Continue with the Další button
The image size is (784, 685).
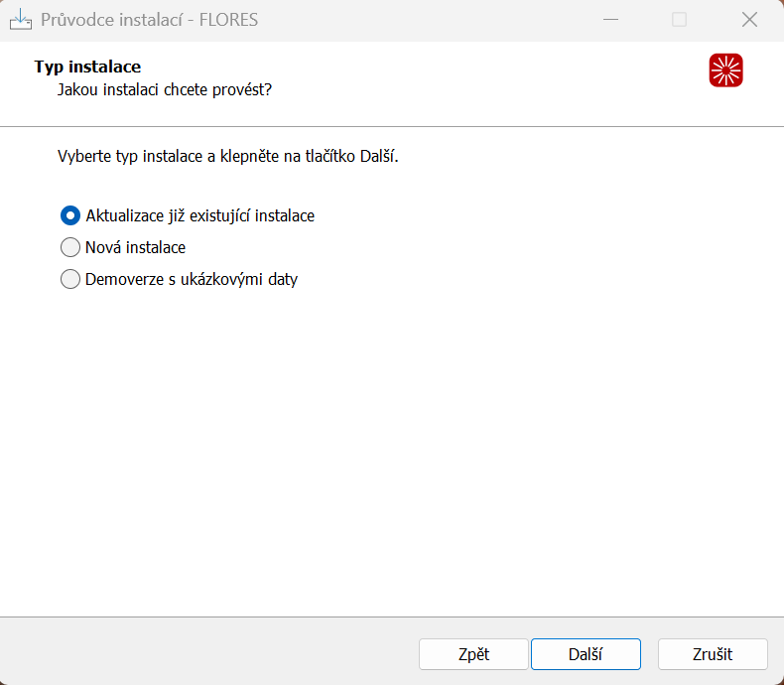pyautogui.click(x=586, y=654)
